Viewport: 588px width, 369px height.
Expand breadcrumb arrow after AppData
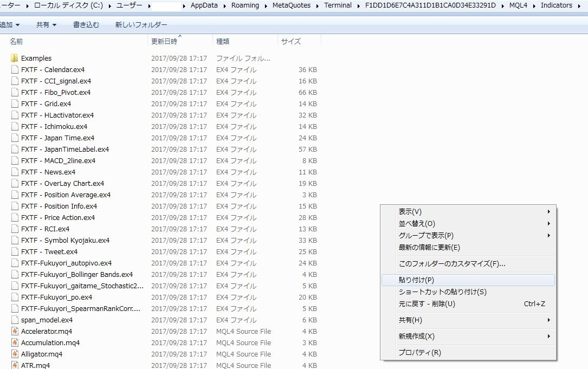[224, 5]
